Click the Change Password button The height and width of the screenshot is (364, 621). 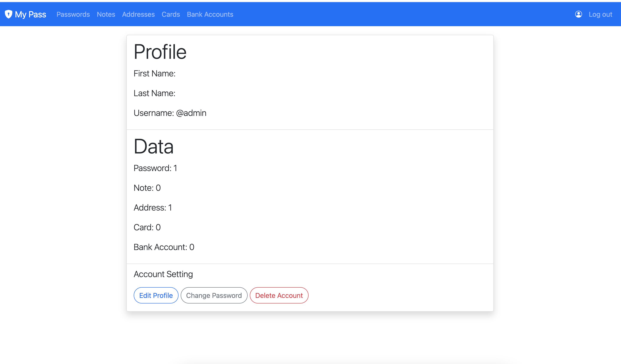tap(214, 295)
